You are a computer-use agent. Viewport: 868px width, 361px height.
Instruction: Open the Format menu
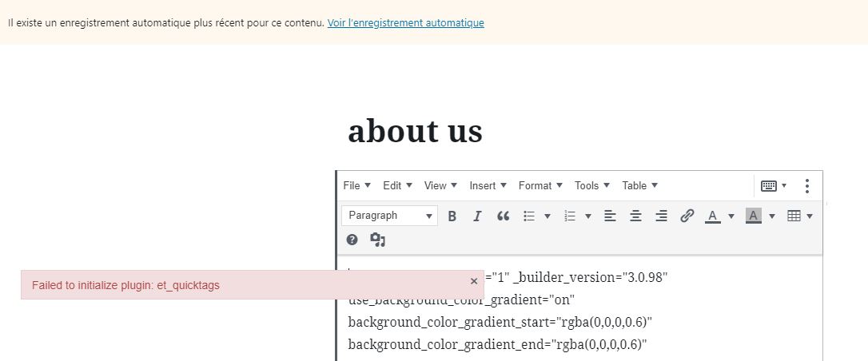540,185
